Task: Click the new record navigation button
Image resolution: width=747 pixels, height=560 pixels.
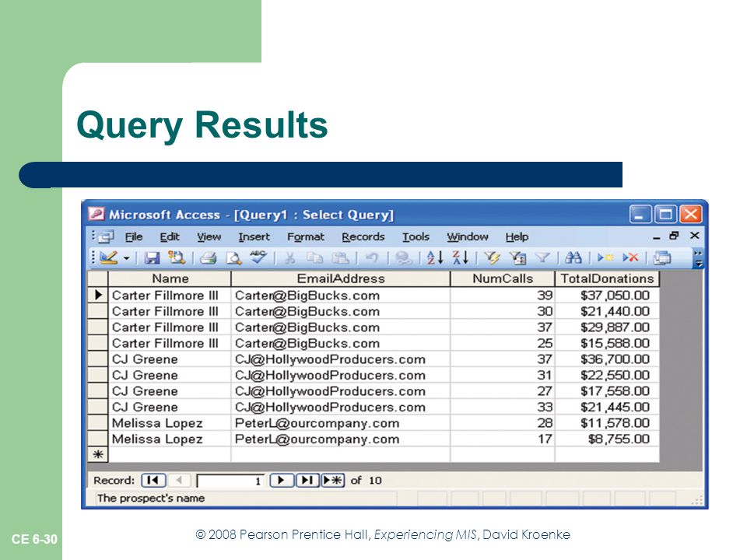Action: click(x=332, y=480)
